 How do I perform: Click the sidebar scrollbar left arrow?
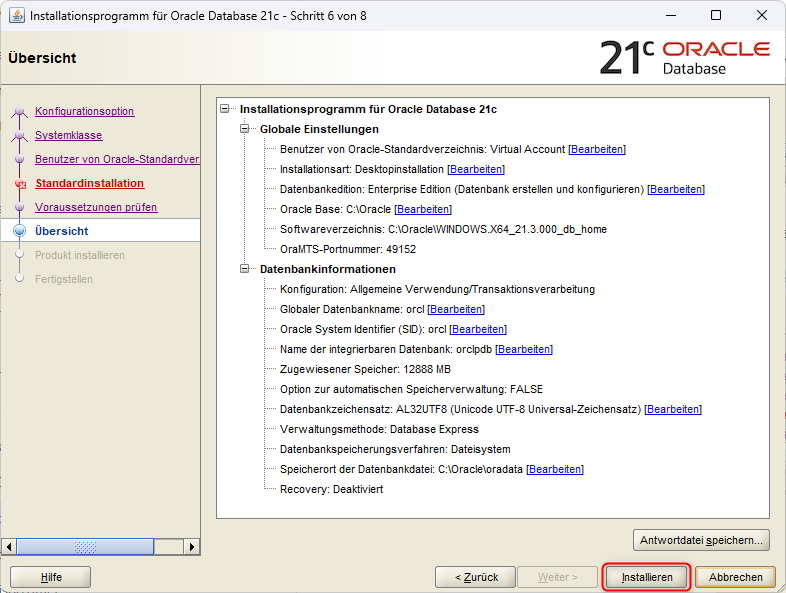[x=9, y=546]
